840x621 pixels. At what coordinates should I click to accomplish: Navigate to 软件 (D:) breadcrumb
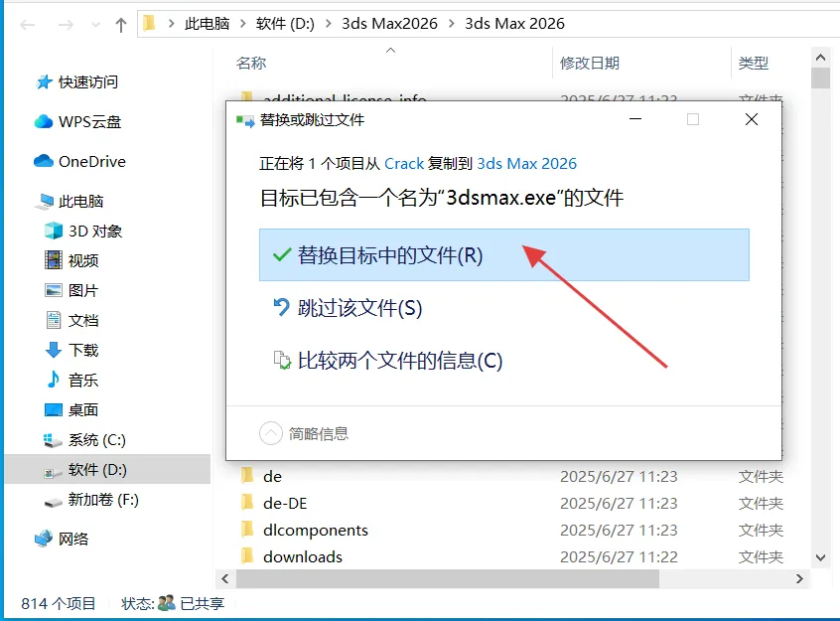pos(285,24)
